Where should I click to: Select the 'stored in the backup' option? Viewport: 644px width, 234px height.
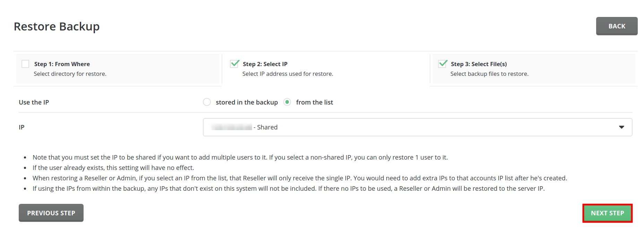pyautogui.click(x=207, y=102)
